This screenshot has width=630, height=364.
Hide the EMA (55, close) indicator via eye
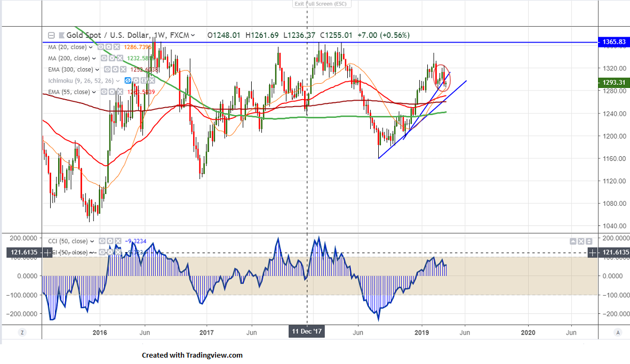pos(104,92)
